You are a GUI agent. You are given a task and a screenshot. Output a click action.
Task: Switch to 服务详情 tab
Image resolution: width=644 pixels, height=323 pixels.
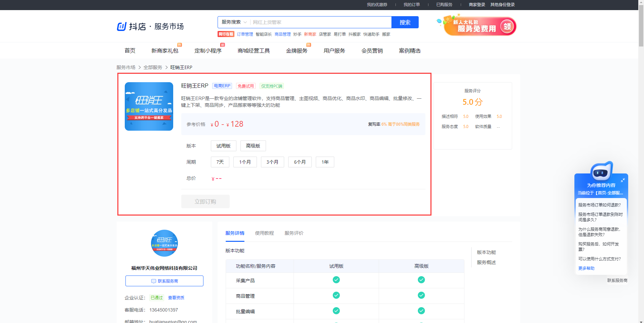point(235,233)
